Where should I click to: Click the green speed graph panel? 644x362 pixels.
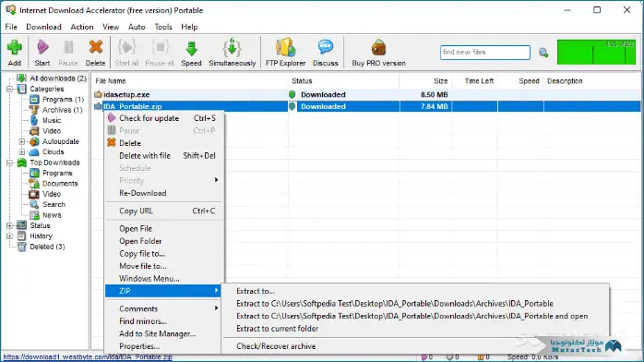596,52
